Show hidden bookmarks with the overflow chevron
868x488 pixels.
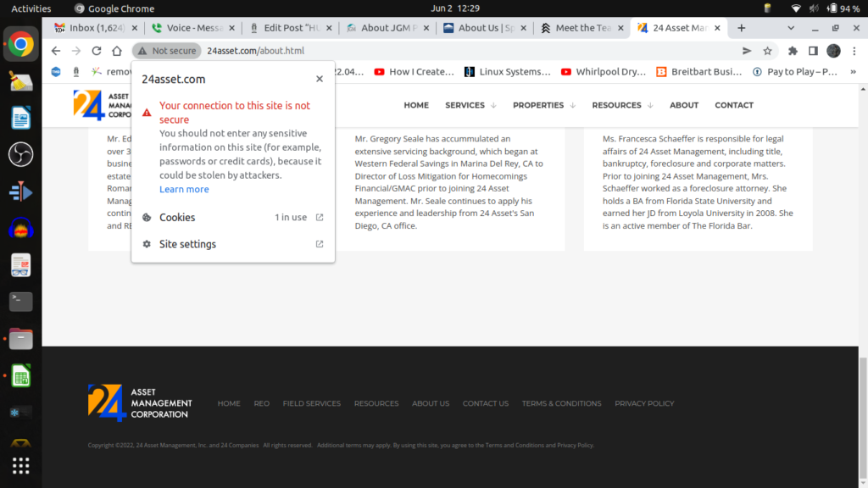tap(853, 72)
